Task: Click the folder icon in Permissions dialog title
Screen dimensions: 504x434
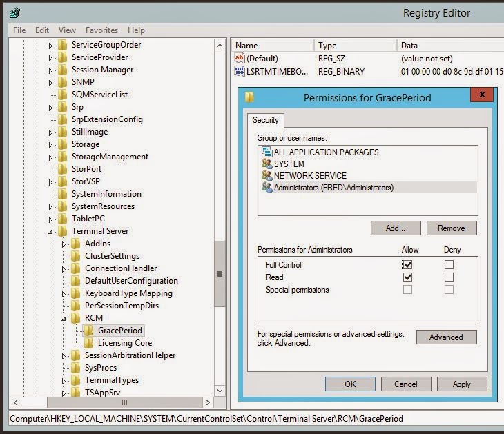Action: point(249,97)
